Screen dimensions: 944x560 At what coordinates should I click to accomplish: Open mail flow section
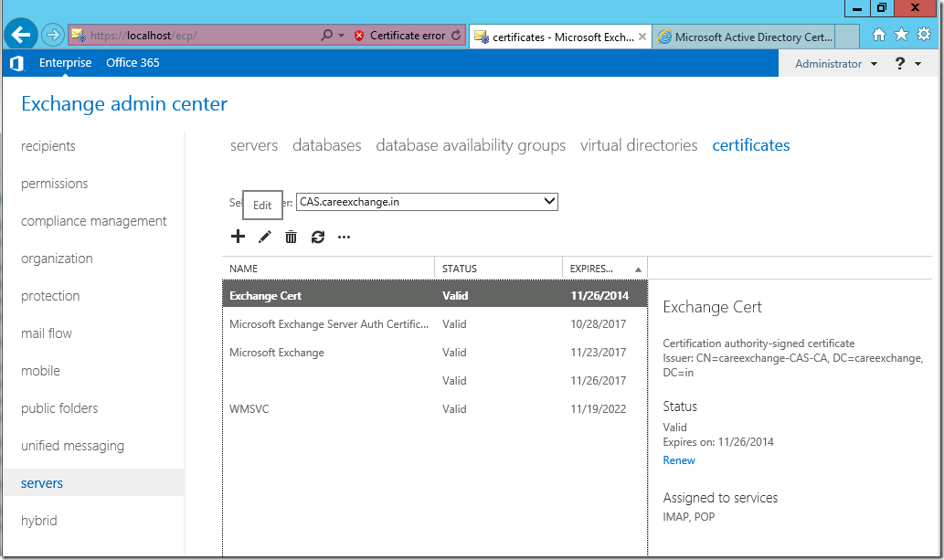[x=47, y=333]
